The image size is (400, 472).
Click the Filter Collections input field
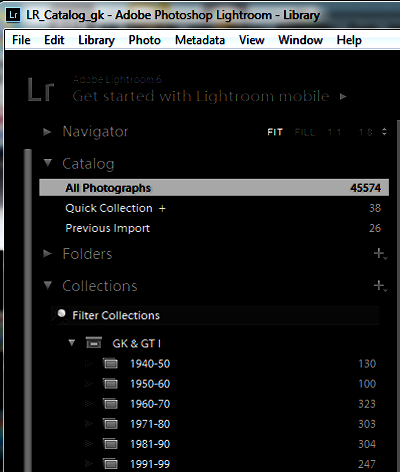point(215,315)
